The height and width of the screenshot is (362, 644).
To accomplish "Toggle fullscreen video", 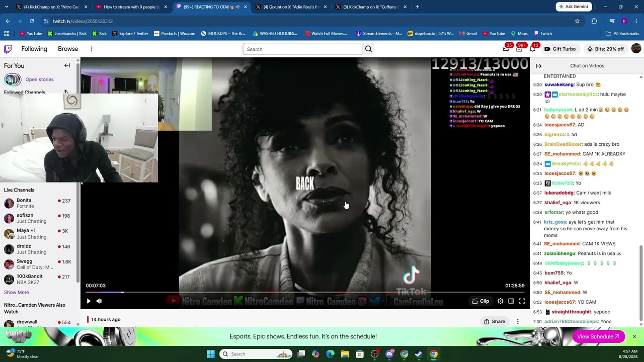I will (x=522, y=301).
